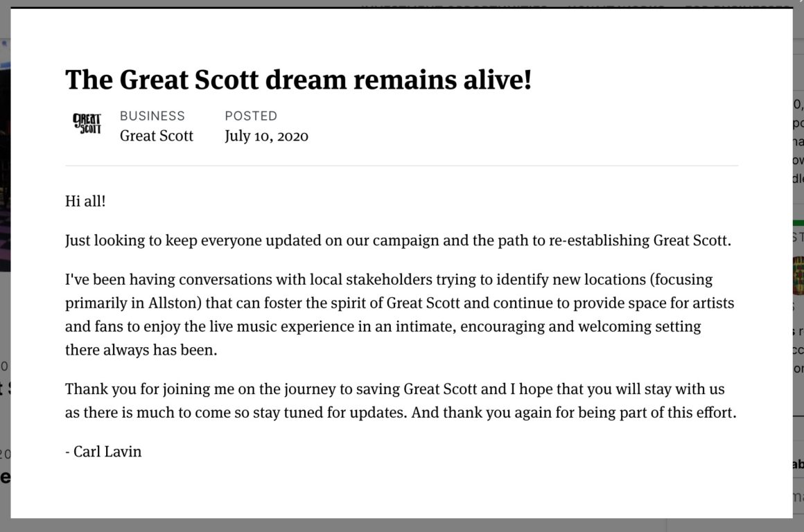Screen dimensions: 804x532
Task: Click the Great Scott logo icon
Action: [87, 123]
